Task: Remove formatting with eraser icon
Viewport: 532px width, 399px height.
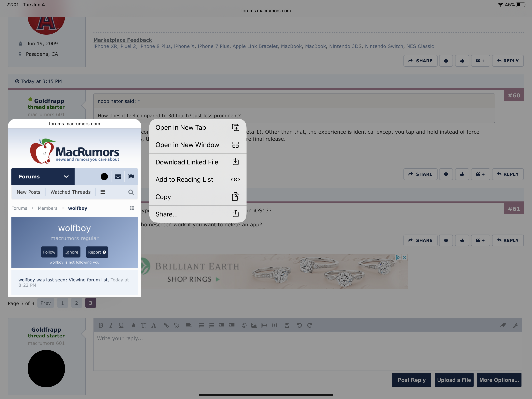Action: (503, 325)
